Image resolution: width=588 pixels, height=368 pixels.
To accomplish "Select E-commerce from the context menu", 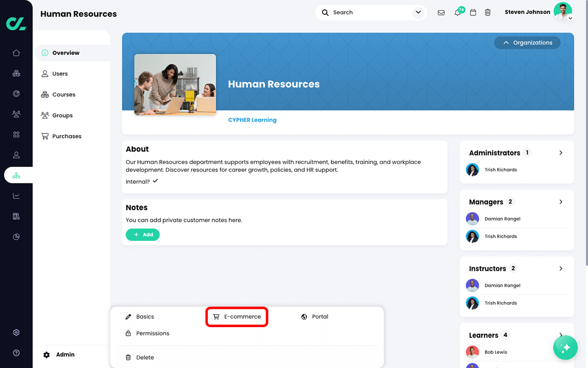I will point(236,316).
